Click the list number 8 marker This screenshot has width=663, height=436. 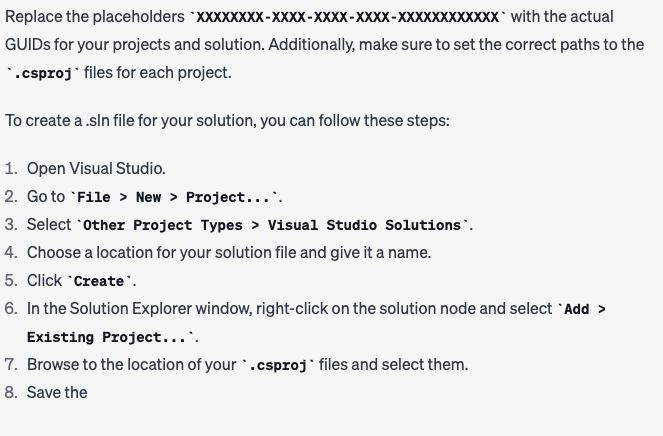[x=11, y=393]
